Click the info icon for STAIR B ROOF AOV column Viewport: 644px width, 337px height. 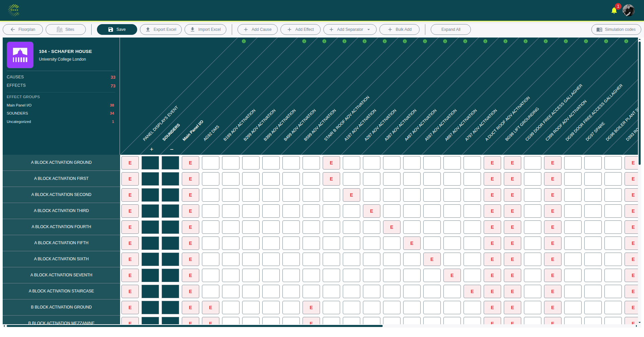pos(425,41)
